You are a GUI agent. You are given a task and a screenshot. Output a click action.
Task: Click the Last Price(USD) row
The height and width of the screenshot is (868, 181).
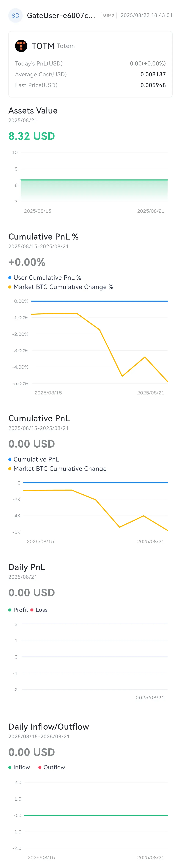pos(90,85)
